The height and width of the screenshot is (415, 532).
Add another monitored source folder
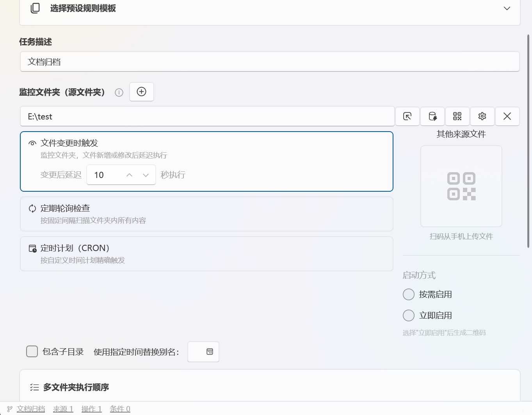(142, 92)
